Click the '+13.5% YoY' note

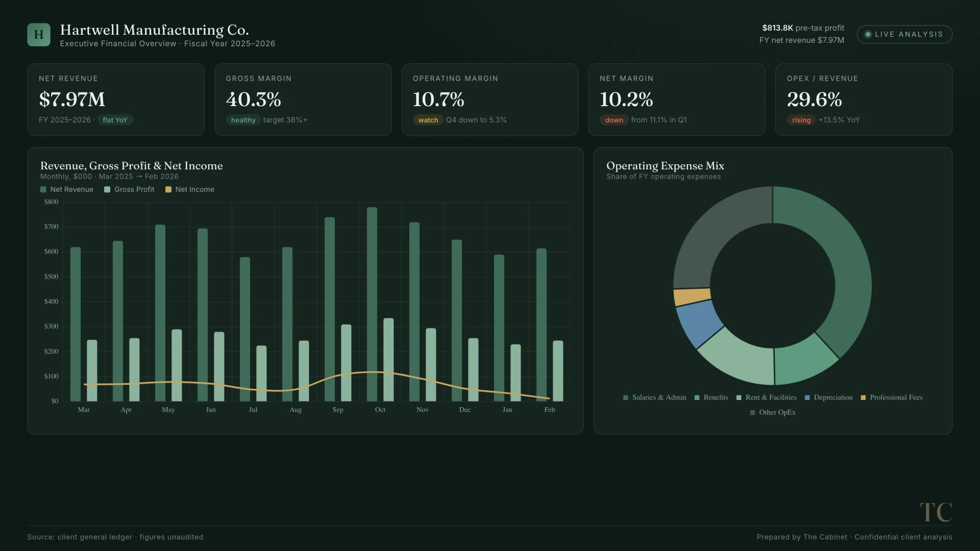[x=839, y=120]
